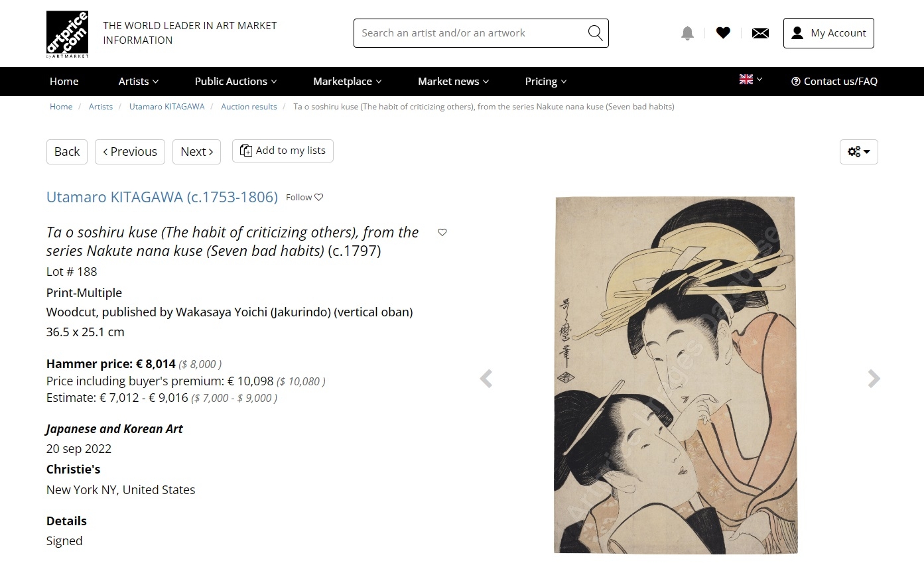Open the Public Auctions menu
924x573 pixels.
click(x=235, y=81)
